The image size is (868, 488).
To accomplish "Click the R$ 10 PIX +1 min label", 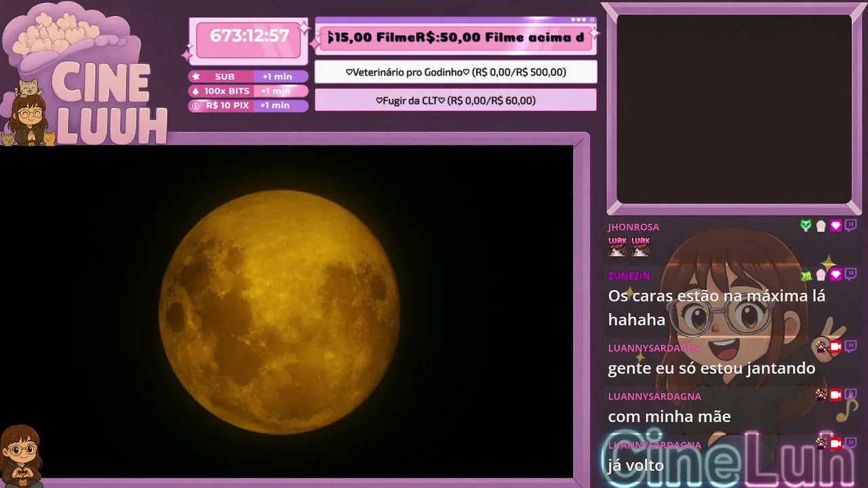I will click(248, 106).
